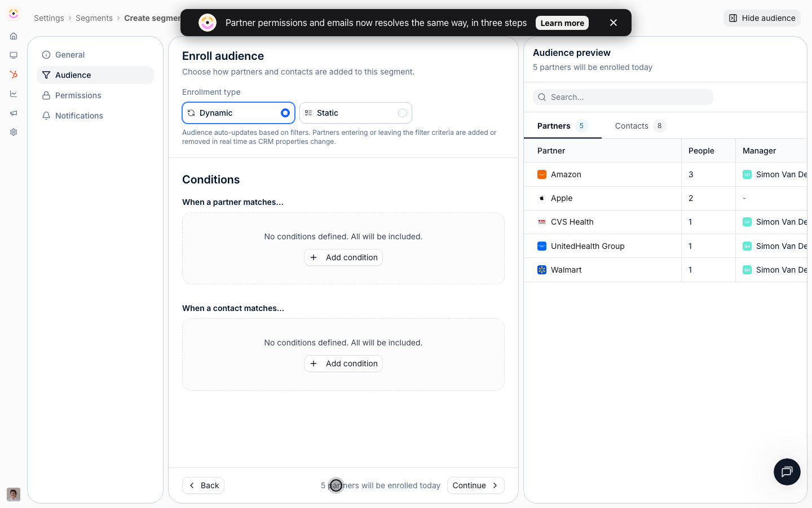This screenshot has width=812, height=508.
Task: Click Walmart's manager avatar
Action: click(747, 270)
